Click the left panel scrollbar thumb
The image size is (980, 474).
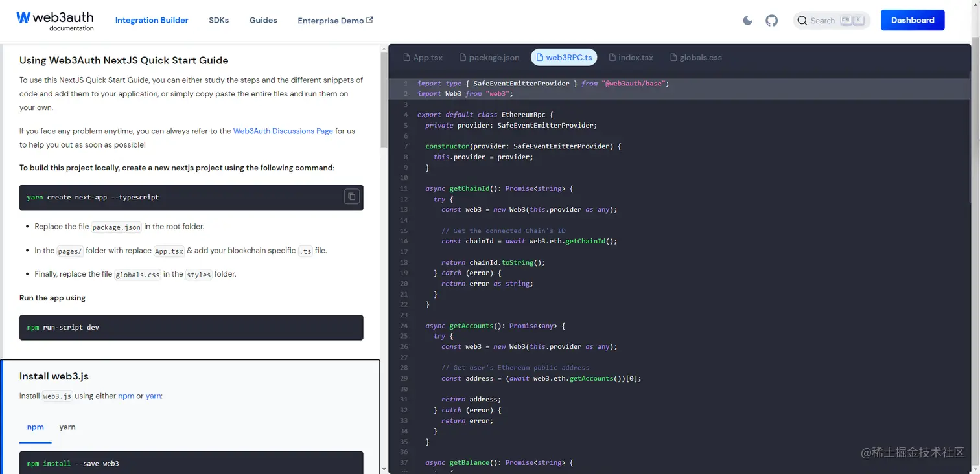(384, 100)
